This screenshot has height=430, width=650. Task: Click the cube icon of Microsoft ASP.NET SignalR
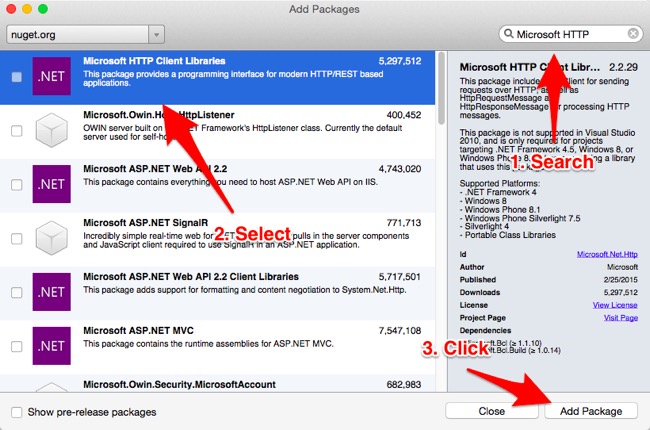tap(51, 238)
